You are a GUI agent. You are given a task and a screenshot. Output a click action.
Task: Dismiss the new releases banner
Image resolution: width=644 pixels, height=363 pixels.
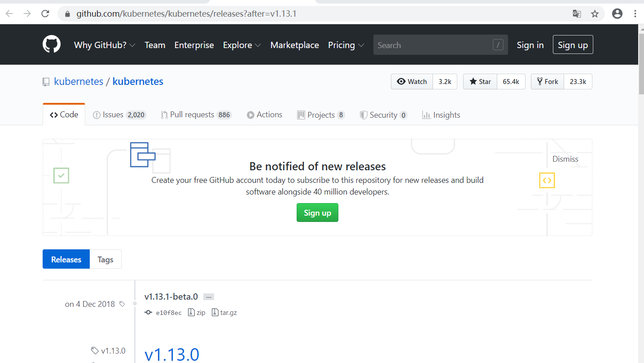click(565, 159)
